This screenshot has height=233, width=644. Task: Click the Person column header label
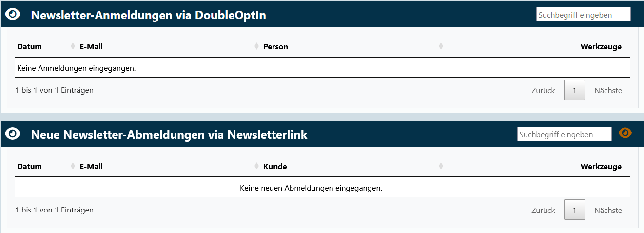(x=275, y=47)
